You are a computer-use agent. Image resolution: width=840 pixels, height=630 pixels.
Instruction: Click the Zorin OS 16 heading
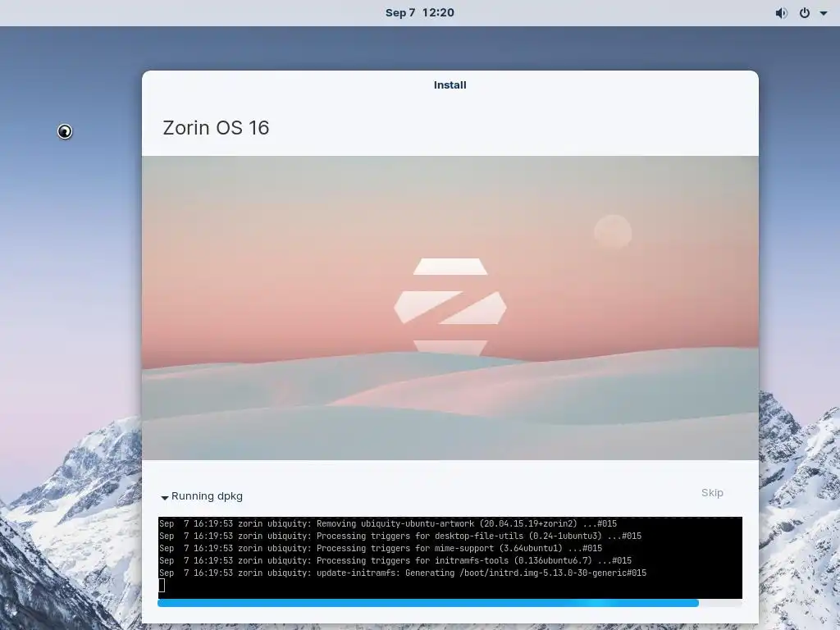pyautogui.click(x=216, y=128)
